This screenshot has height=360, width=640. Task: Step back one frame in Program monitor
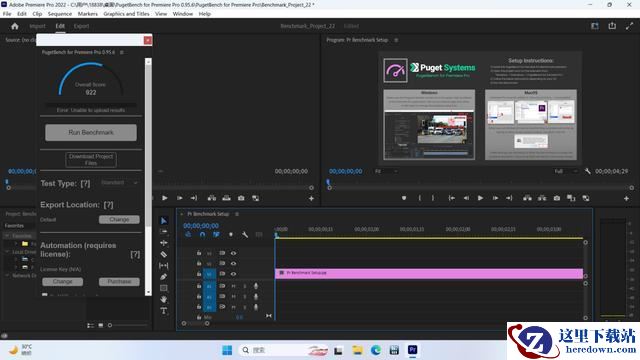point(466,198)
